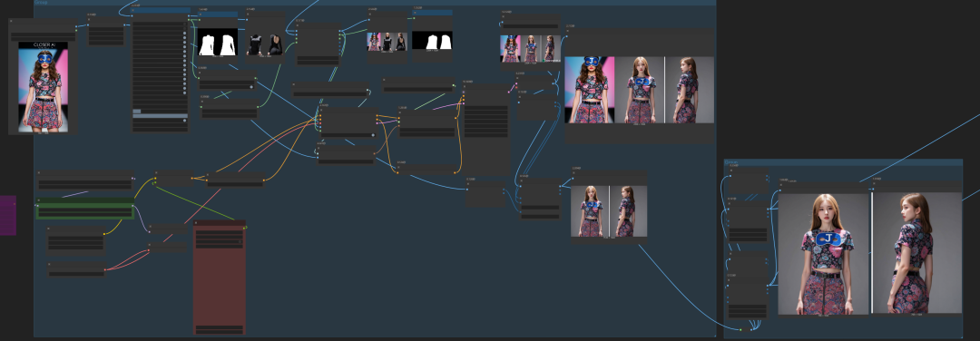
Task: Open the white mask preview on the blue-titled node
Action: [432, 41]
